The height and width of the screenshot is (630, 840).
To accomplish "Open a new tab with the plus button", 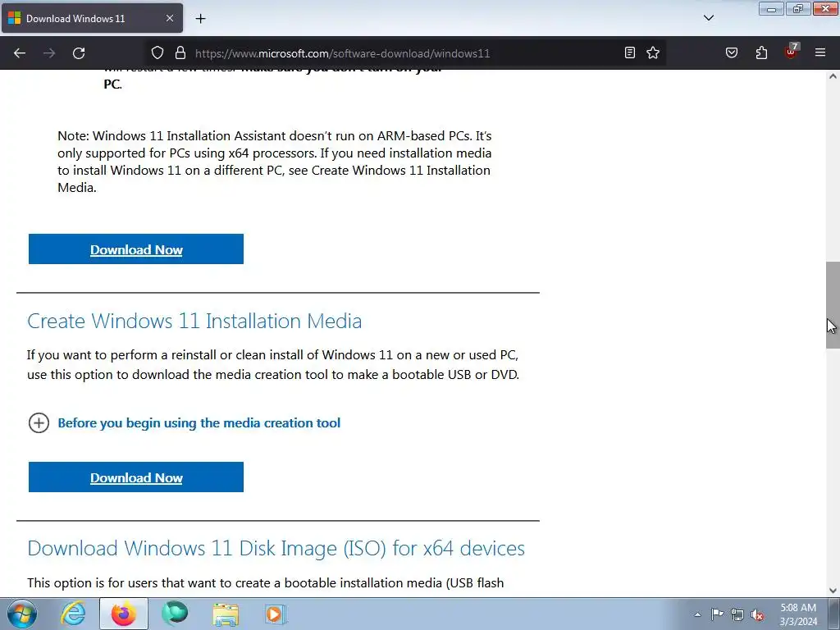I will [200, 19].
